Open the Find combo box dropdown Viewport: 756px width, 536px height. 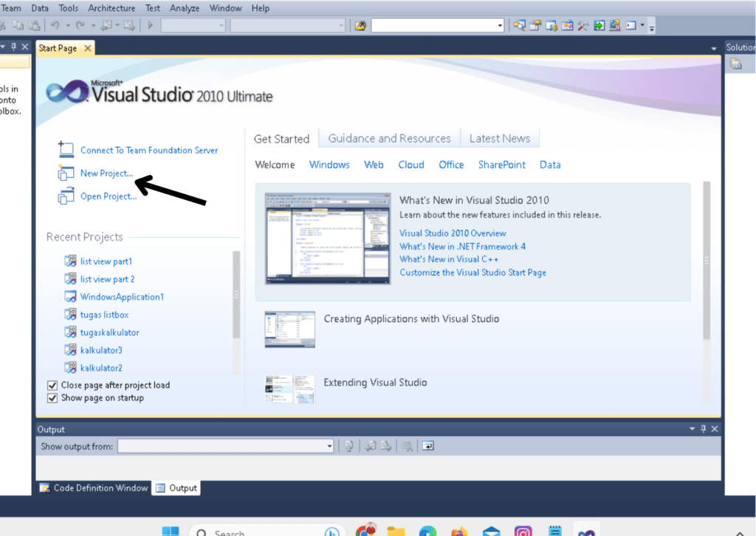(x=500, y=26)
